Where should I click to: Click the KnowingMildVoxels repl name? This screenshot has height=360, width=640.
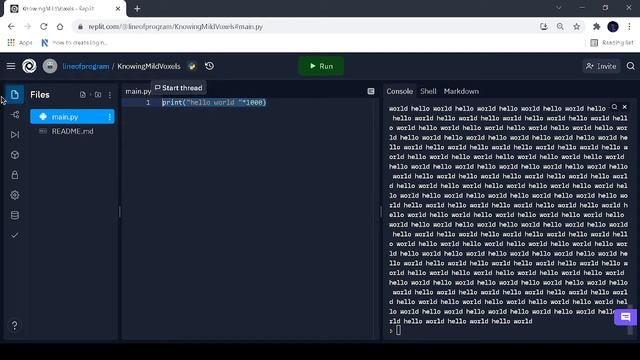(x=149, y=66)
